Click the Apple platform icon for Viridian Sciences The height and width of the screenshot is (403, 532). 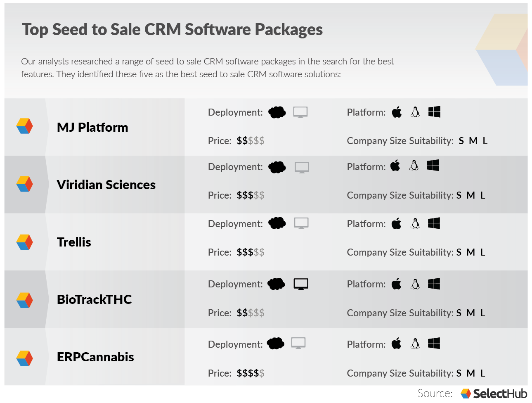395,166
